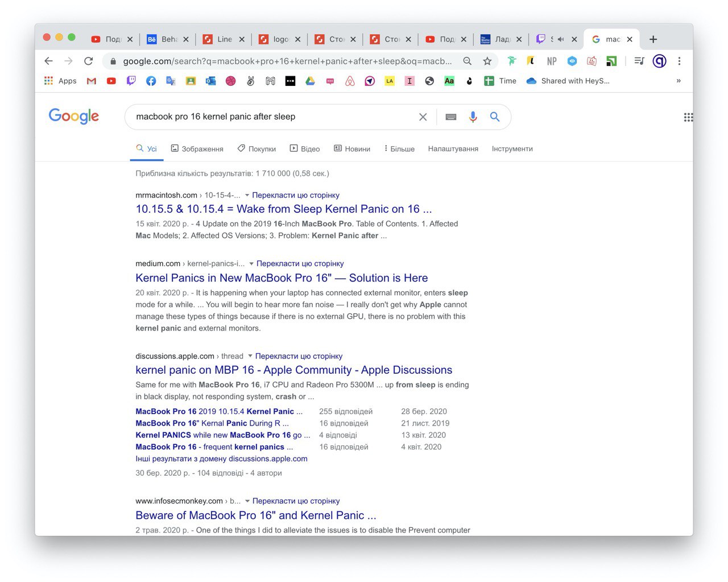Switch to the Покупки tab
The width and height of the screenshot is (728, 582).
click(x=257, y=148)
